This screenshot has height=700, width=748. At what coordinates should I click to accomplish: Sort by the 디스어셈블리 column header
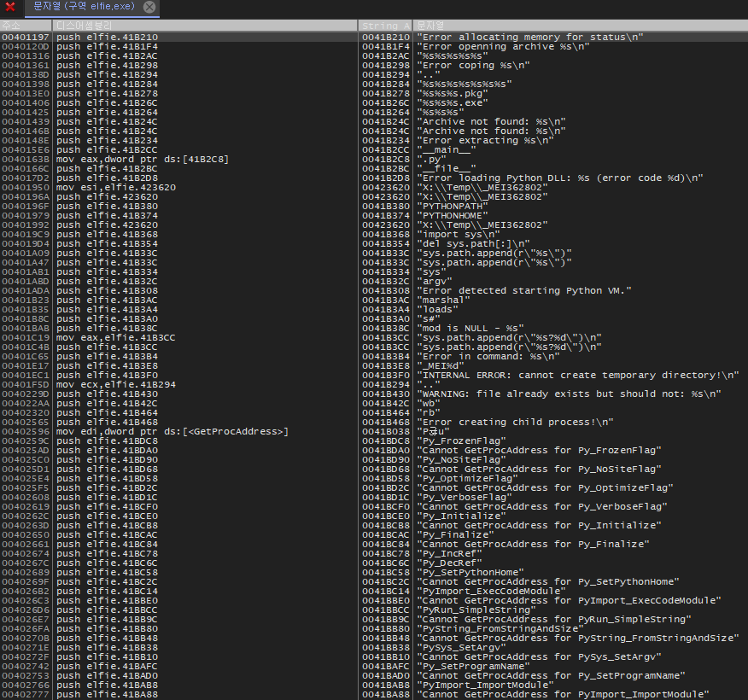pyautogui.click(x=205, y=26)
